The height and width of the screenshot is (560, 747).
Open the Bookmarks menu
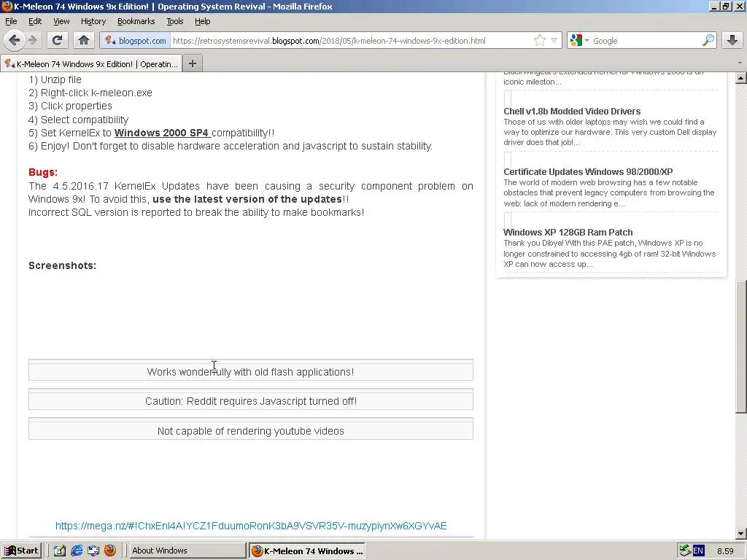136,21
